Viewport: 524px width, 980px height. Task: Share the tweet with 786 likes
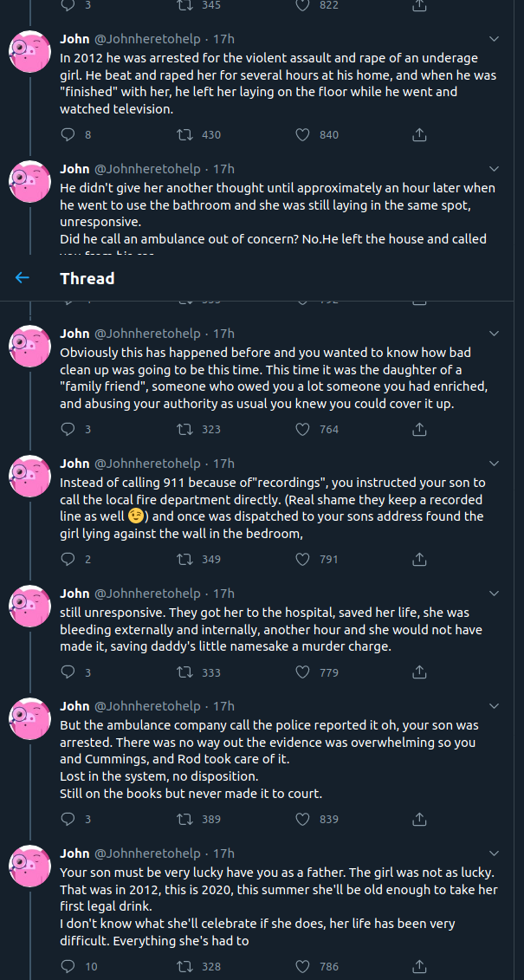click(420, 967)
